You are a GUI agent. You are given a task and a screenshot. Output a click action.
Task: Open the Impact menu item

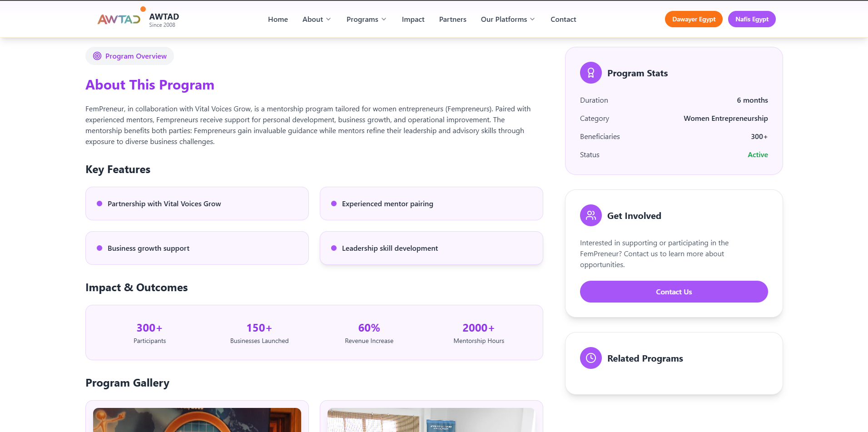(413, 19)
